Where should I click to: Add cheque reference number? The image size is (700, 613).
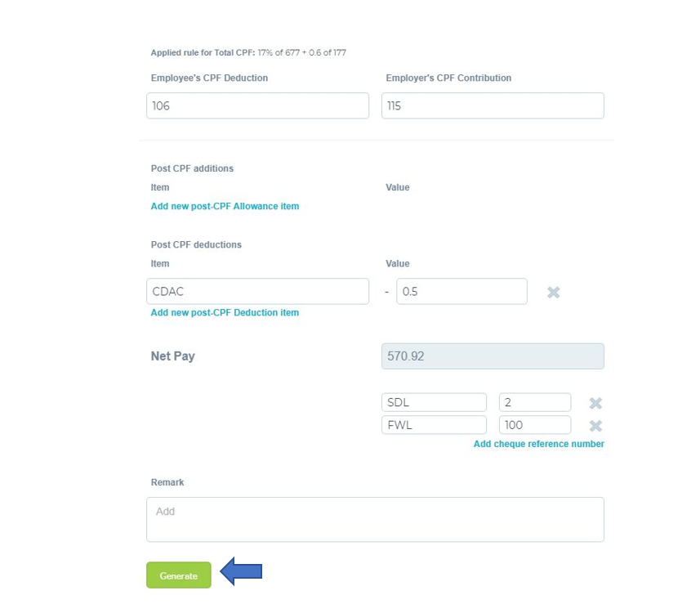[539, 444]
